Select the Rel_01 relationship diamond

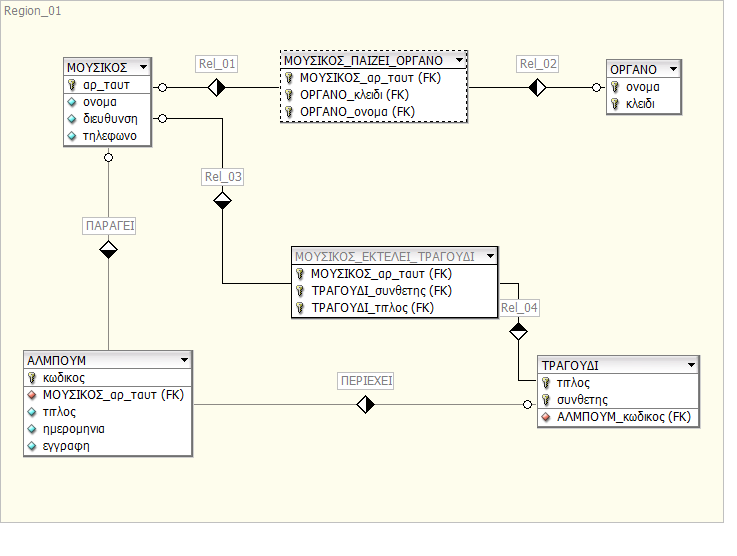217,87
